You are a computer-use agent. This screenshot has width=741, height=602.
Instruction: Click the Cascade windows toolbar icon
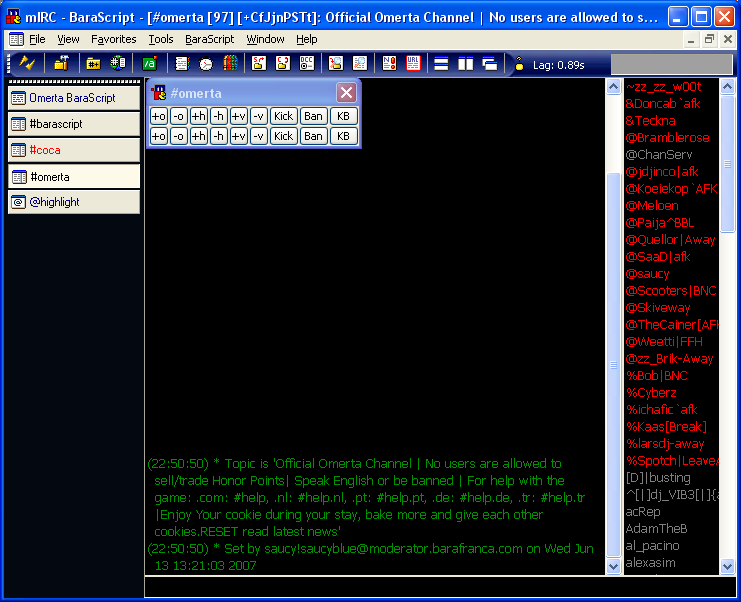pyautogui.click(x=490, y=64)
